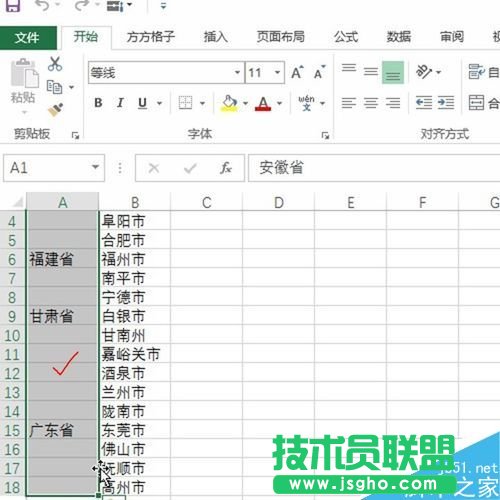Undo the last action
This screenshot has height=500, width=500.
43,5
